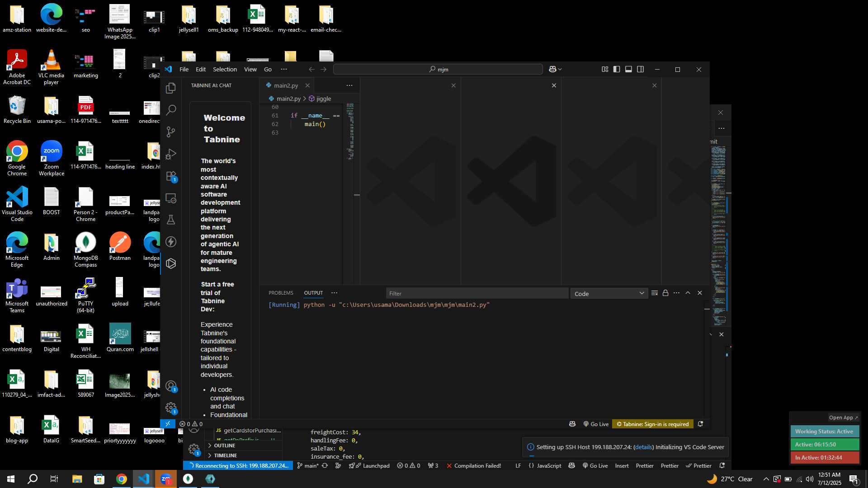The width and height of the screenshot is (868, 488).
Task: Open the Manage gear in front VS Code window
Action: point(171,408)
